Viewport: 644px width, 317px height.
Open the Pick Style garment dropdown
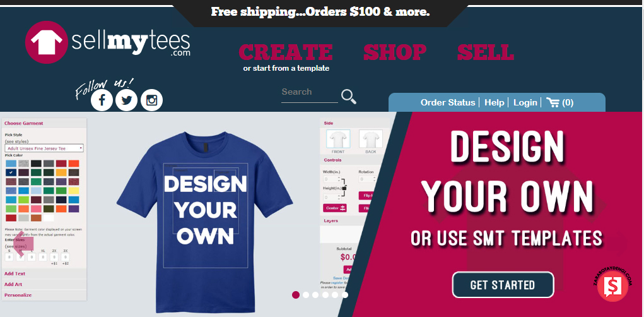click(x=44, y=148)
